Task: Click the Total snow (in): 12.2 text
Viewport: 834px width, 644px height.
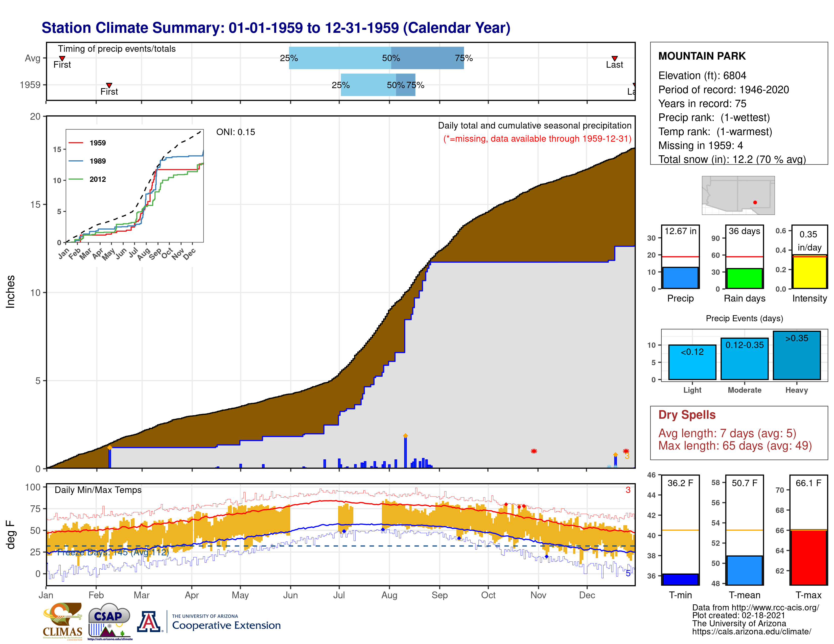Action: click(x=732, y=159)
